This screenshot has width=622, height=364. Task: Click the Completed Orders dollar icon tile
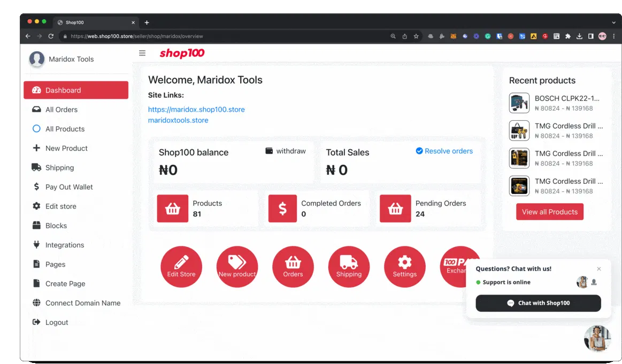(282, 208)
